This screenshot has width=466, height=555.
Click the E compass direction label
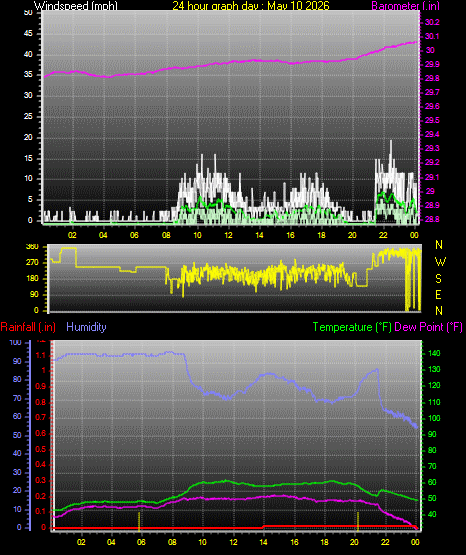438,294
